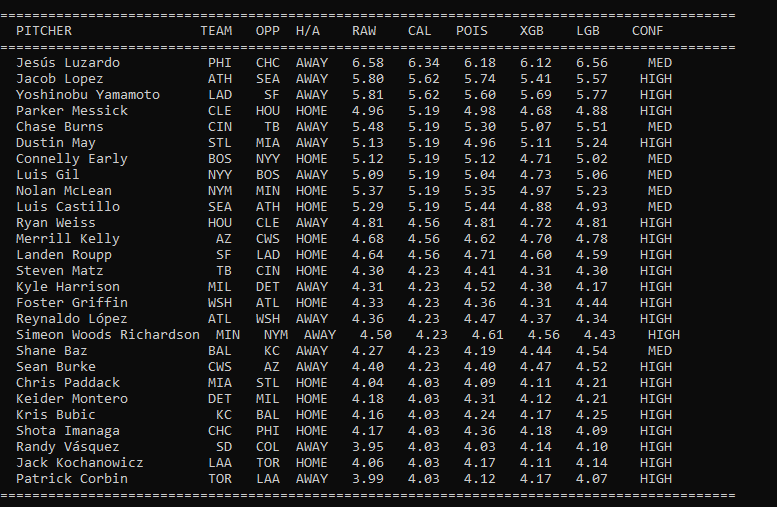This screenshot has height=507, width=777.
Task: Click NYM team in Nolan McLean row
Action: pyautogui.click(x=220, y=191)
